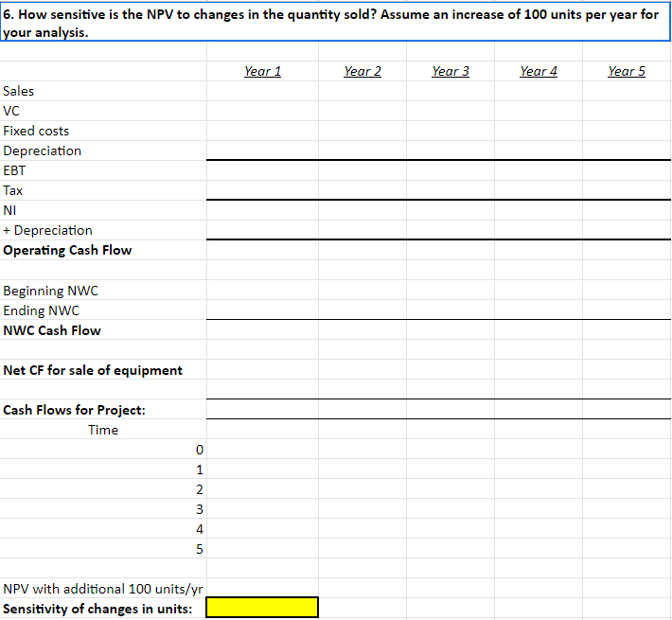
Task: Select the EBT row label
Action: (14, 170)
